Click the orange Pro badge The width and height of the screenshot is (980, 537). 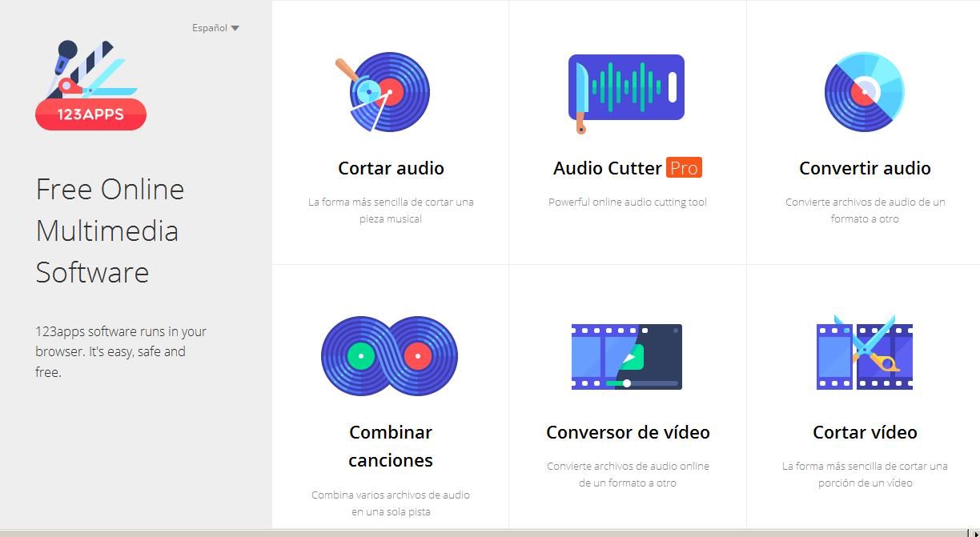point(684,168)
